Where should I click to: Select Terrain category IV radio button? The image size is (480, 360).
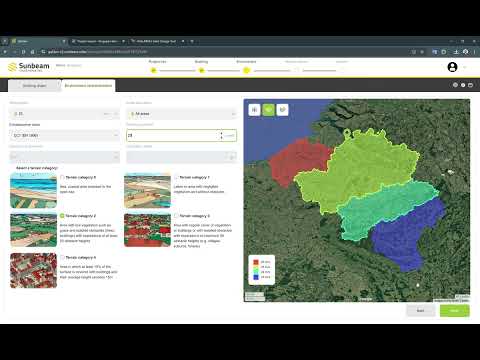tap(62, 257)
